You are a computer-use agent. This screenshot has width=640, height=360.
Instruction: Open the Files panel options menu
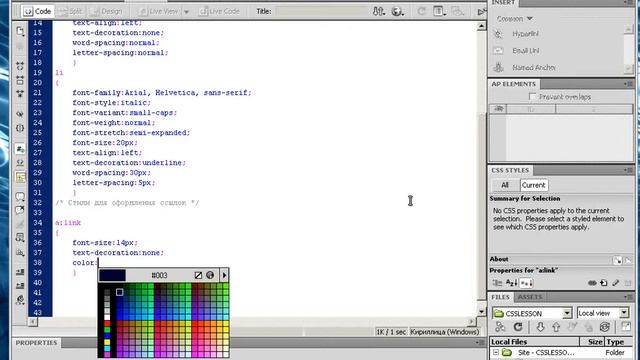tap(628, 297)
